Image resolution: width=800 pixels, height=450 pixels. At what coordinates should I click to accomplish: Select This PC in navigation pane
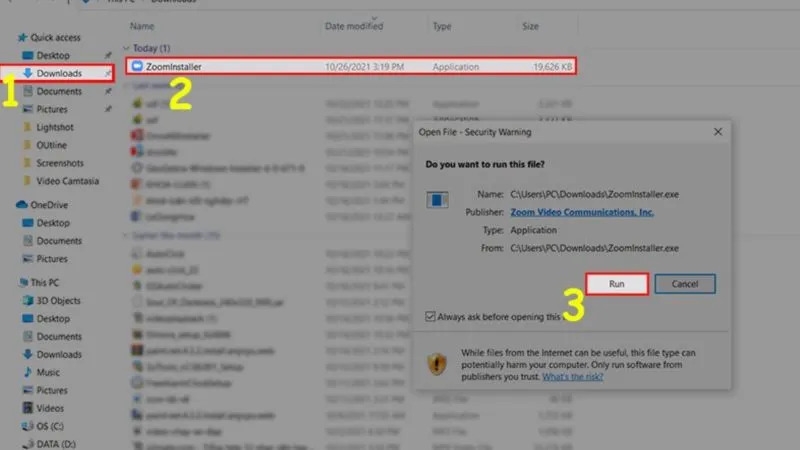tap(44, 283)
